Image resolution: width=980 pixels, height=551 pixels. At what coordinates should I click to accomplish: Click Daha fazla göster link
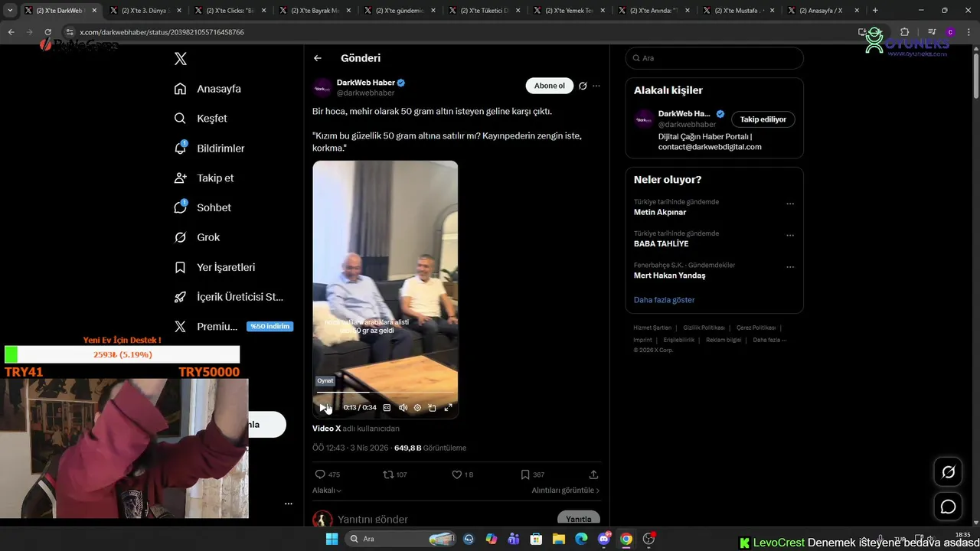pyautogui.click(x=664, y=300)
